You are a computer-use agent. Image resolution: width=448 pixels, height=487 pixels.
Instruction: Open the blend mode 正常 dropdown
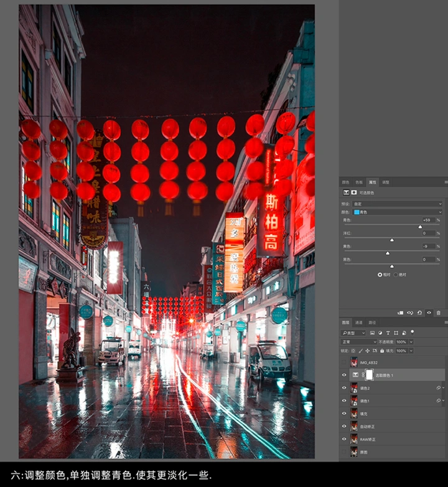(358, 342)
